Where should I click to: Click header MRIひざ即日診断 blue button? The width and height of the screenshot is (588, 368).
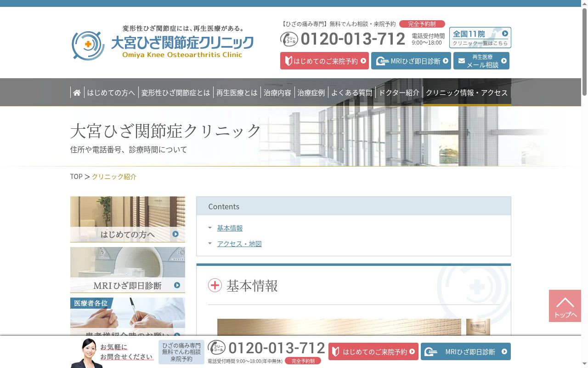411,61
